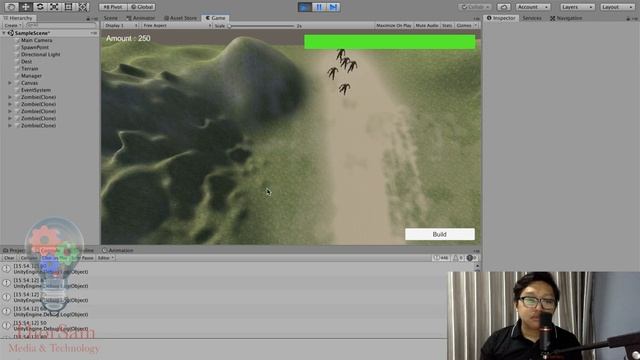
Task: Collapse the SampleScene tree
Action: coord(4,33)
